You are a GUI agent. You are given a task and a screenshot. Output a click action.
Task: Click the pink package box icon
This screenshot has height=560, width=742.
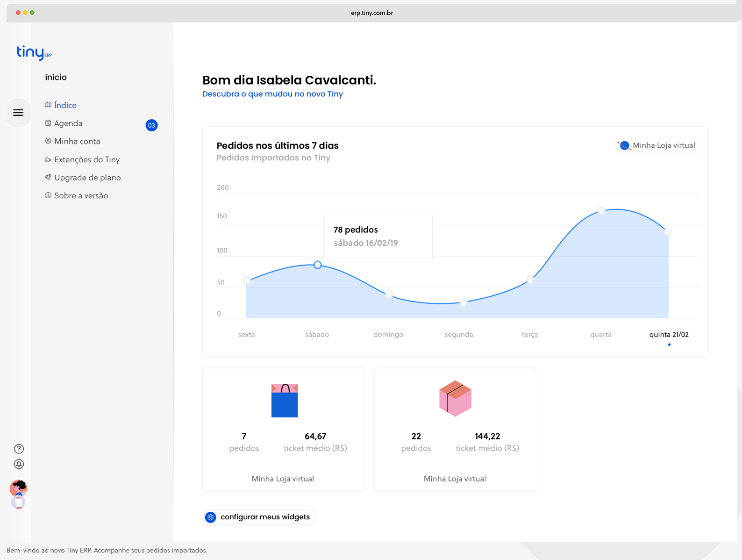pyautogui.click(x=455, y=398)
